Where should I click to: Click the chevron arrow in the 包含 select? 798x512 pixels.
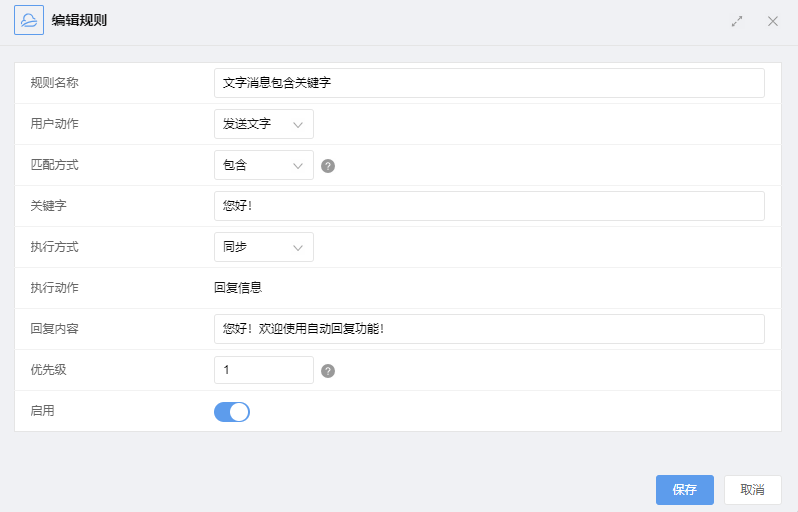[x=298, y=166]
